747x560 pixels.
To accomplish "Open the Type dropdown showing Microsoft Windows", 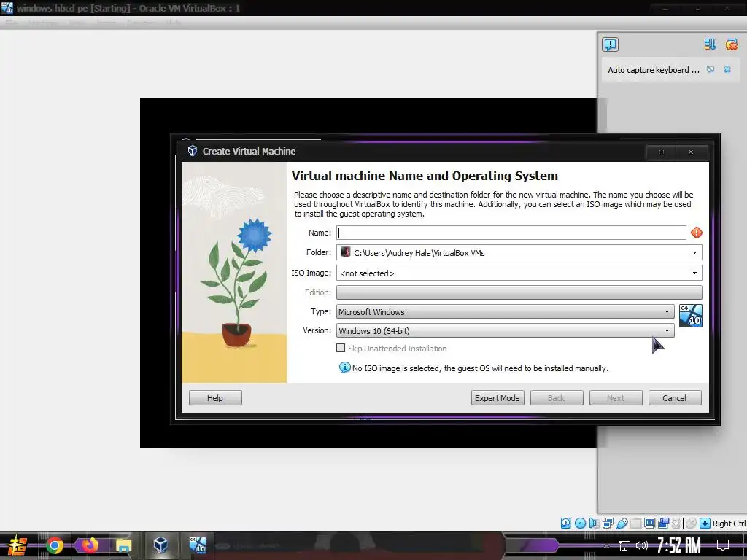I will tap(505, 311).
